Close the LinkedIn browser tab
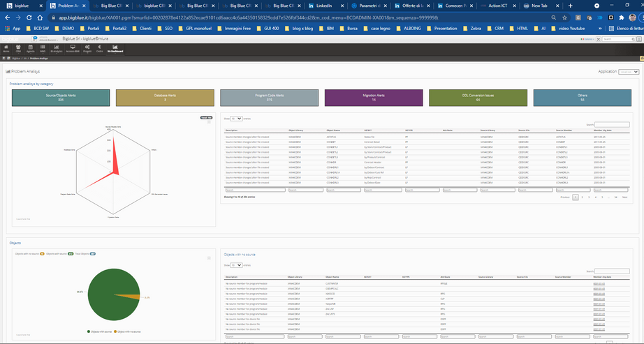Image resolution: width=644 pixels, height=344 pixels. point(342,6)
